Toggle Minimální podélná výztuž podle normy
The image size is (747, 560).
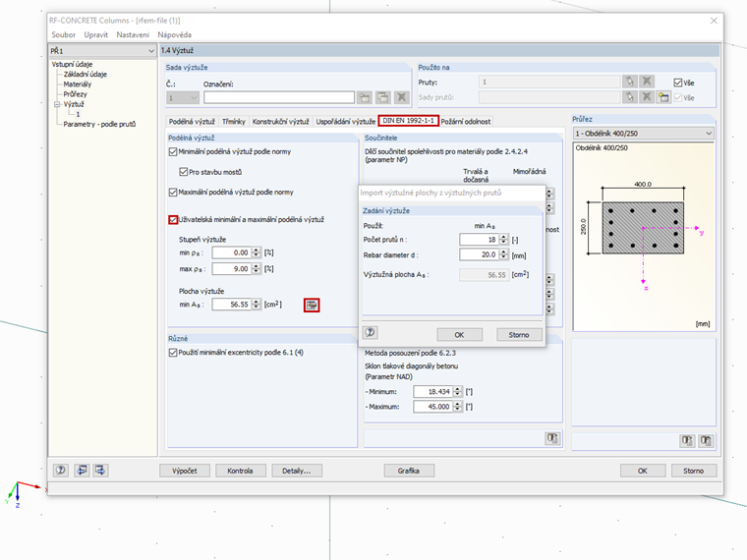coord(173,152)
